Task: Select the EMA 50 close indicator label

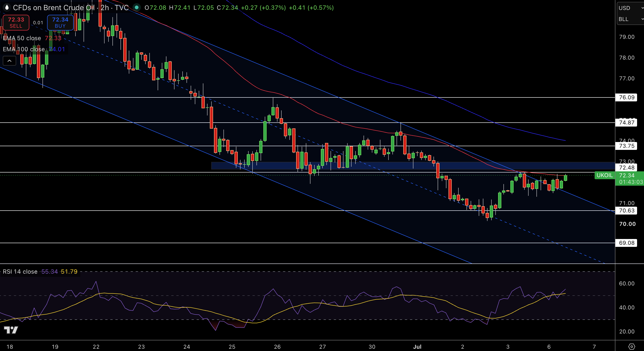Action: click(x=22, y=38)
